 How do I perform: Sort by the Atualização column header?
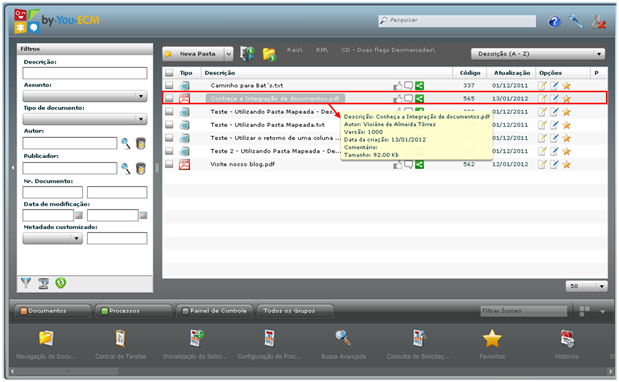(x=512, y=73)
